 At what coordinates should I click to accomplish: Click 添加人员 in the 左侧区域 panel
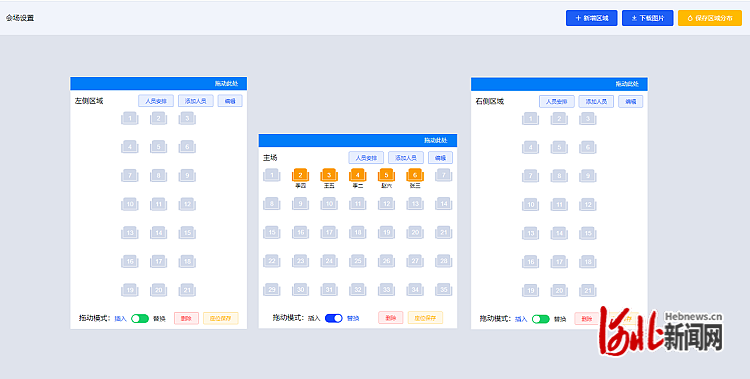[196, 101]
